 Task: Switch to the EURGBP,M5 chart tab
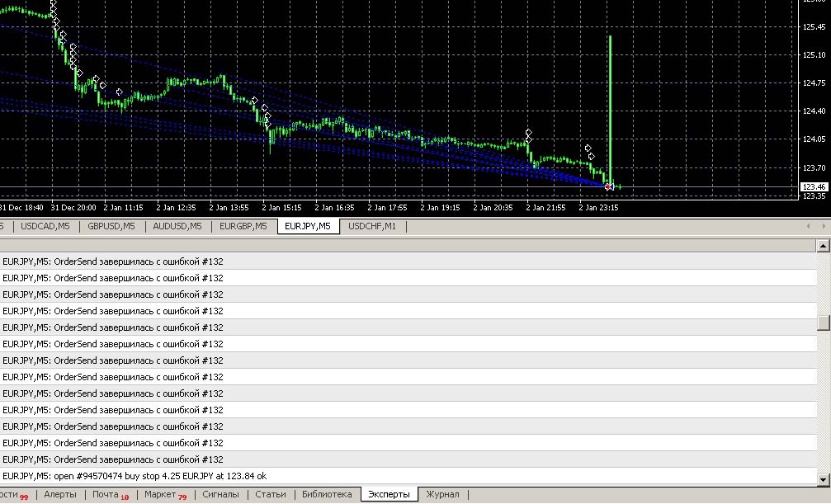[x=243, y=226]
